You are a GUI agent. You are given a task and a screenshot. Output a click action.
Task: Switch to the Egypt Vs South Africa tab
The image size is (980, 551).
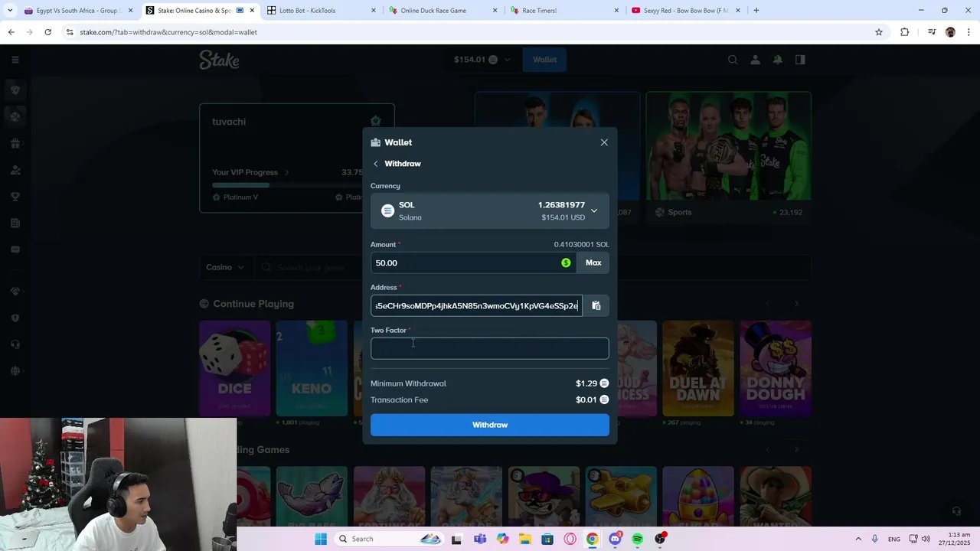point(78,11)
